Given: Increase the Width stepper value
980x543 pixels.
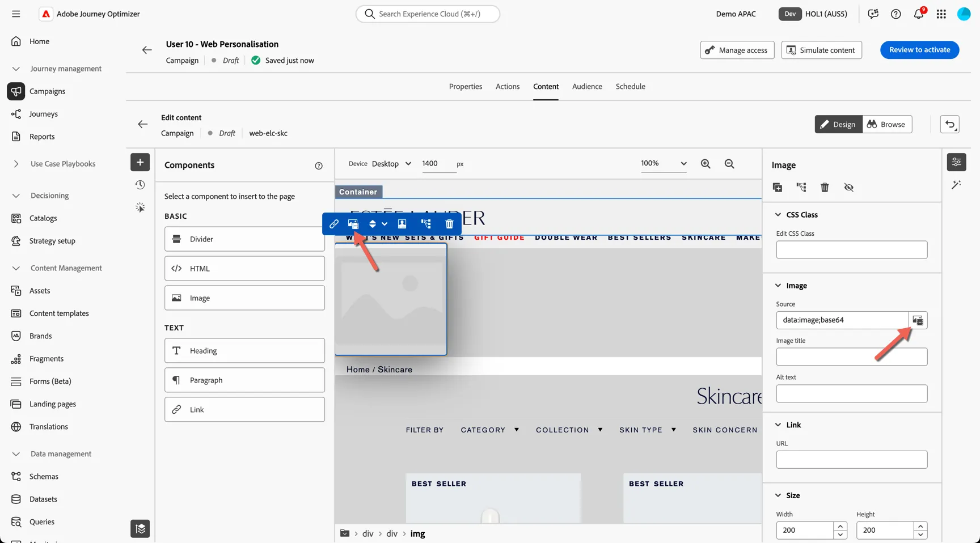Looking at the screenshot, I should [840, 526].
